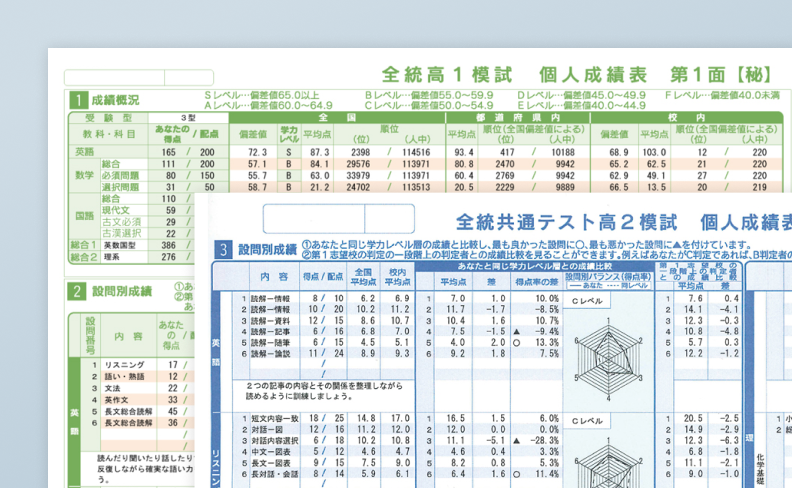792x488 pixels.
Task: Click the blue number 3 section badge
Action: pyautogui.click(x=223, y=250)
